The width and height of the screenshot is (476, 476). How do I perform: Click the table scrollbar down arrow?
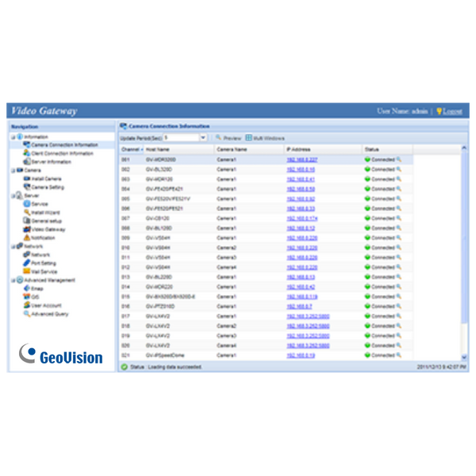click(464, 357)
